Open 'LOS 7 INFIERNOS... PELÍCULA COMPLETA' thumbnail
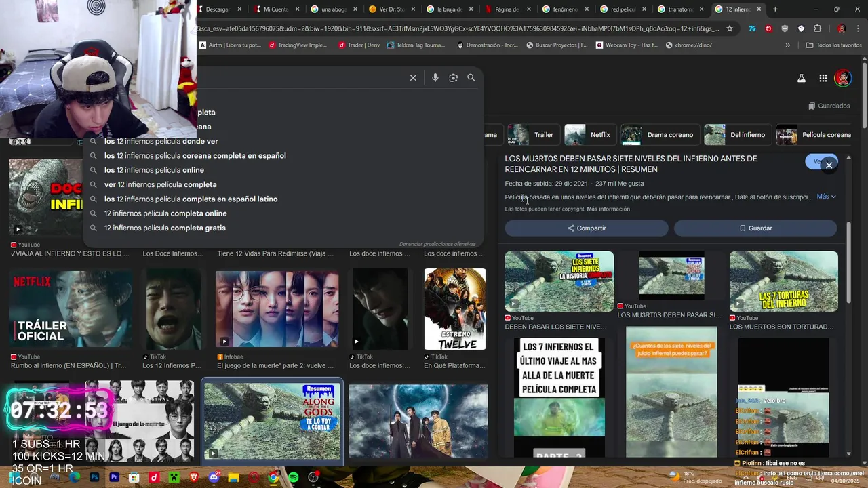This screenshot has height=488, width=868. click(559, 397)
